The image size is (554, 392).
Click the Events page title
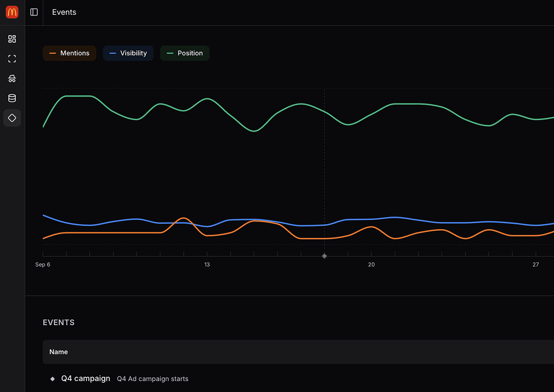64,12
